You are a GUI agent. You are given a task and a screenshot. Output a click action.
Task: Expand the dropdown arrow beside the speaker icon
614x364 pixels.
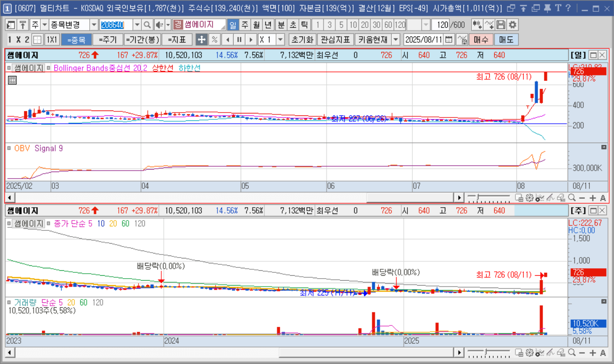pyautogui.click(x=168, y=25)
